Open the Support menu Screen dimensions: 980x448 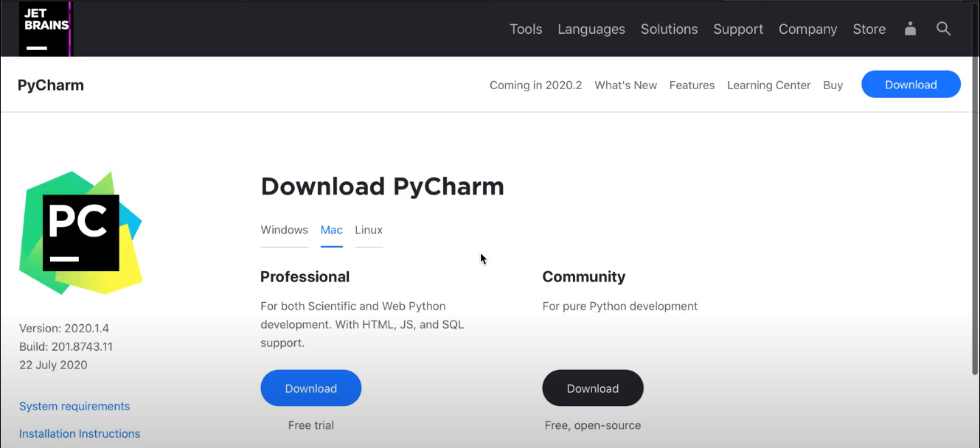[x=738, y=29]
